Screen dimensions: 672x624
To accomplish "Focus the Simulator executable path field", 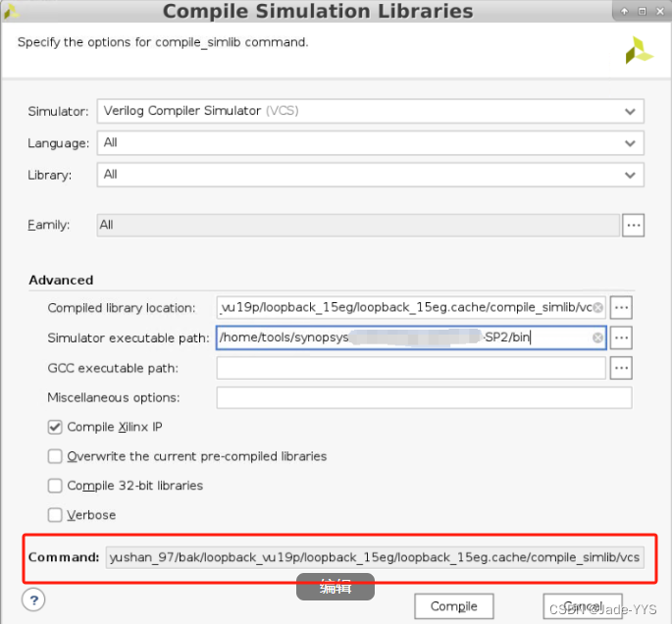I will click(x=411, y=338).
